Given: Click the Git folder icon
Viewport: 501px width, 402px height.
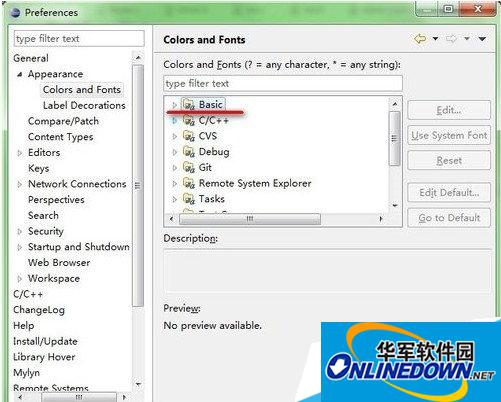Looking at the screenshot, I should [189, 167].
